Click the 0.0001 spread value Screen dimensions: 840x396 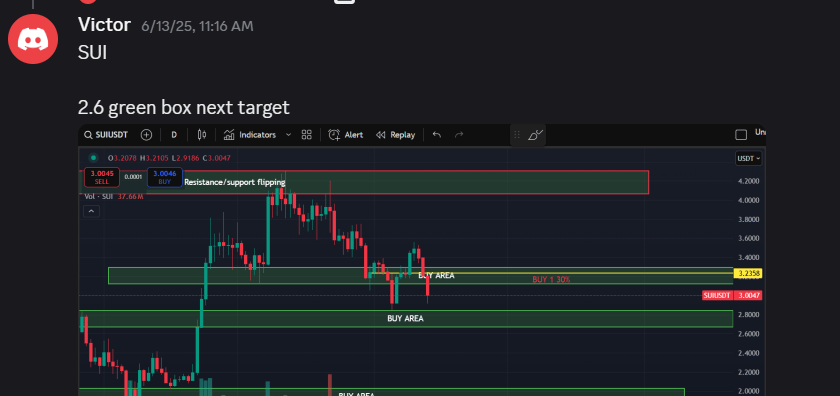(133, 177)
